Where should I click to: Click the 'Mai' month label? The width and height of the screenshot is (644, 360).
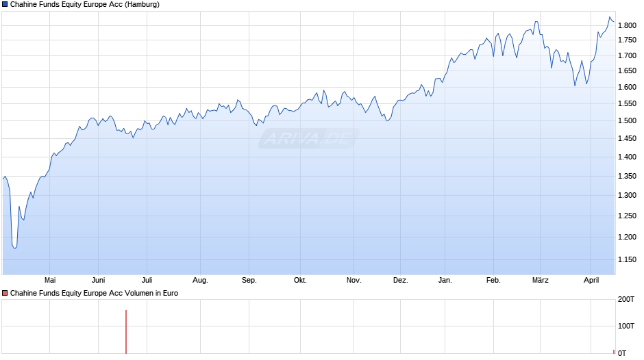tap(50, 280)
